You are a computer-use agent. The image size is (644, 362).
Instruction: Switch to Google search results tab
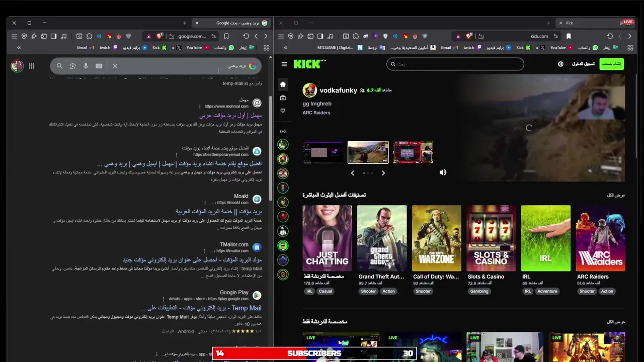coord(232,23)
